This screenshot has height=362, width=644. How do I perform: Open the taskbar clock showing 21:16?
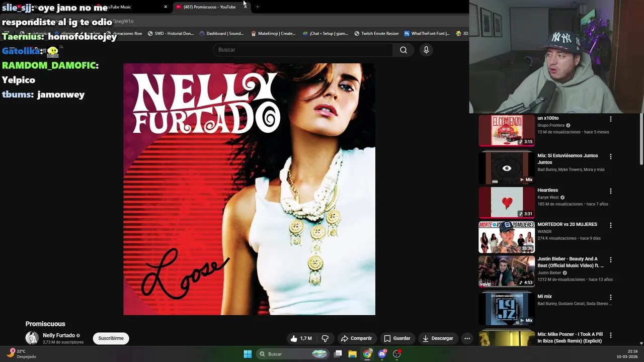point(628,354)
